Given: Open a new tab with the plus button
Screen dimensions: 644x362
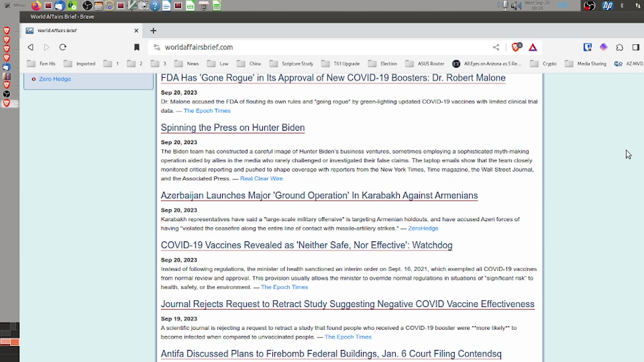Looking at the screenshot, I should (153, 31).
